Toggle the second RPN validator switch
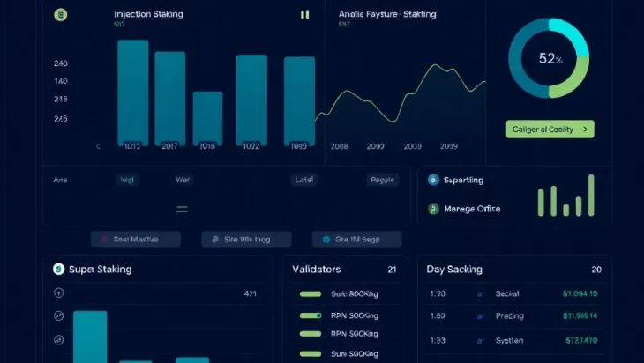The width and height of the screenshot is (644, 363). (311, 334)
